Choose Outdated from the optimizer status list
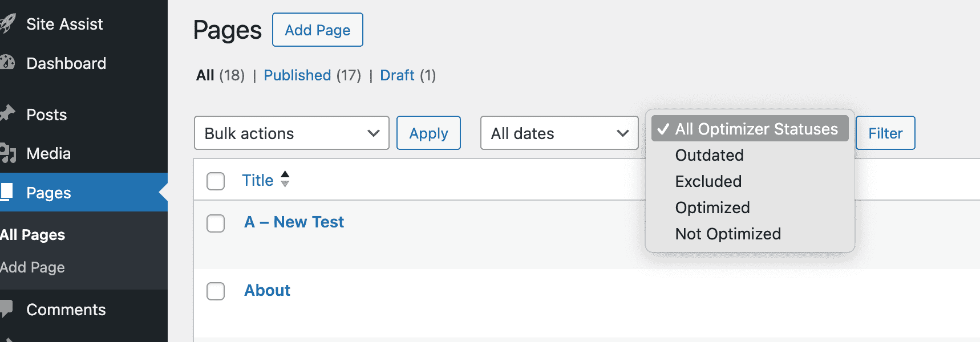 point(709,155)
